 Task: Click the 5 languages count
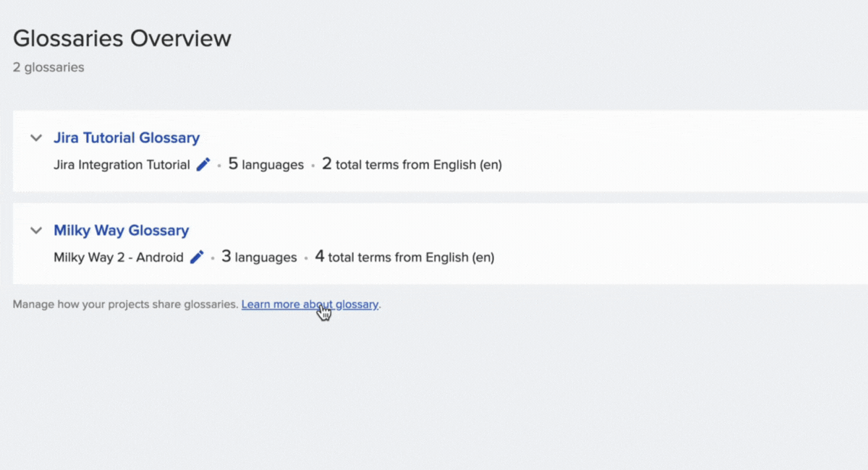[x=266, y=164]
